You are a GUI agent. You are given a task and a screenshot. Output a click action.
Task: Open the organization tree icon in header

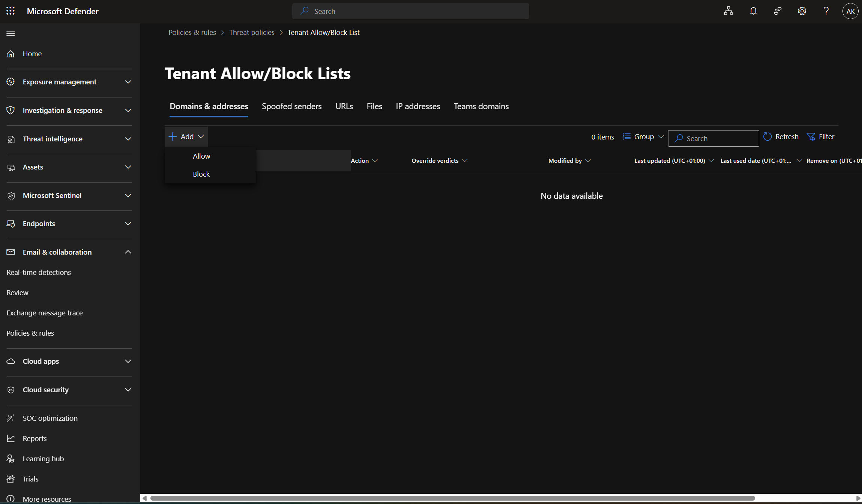click(x=728, y=11)
